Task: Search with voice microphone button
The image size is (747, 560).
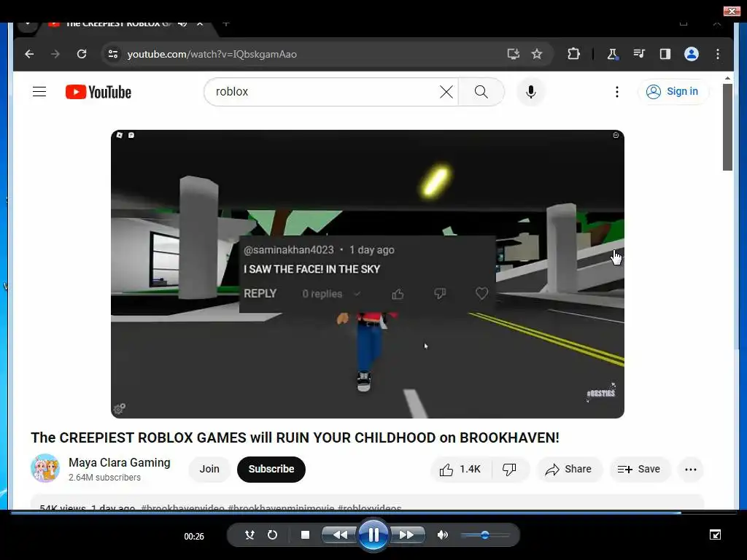Action: click(531, 91)
